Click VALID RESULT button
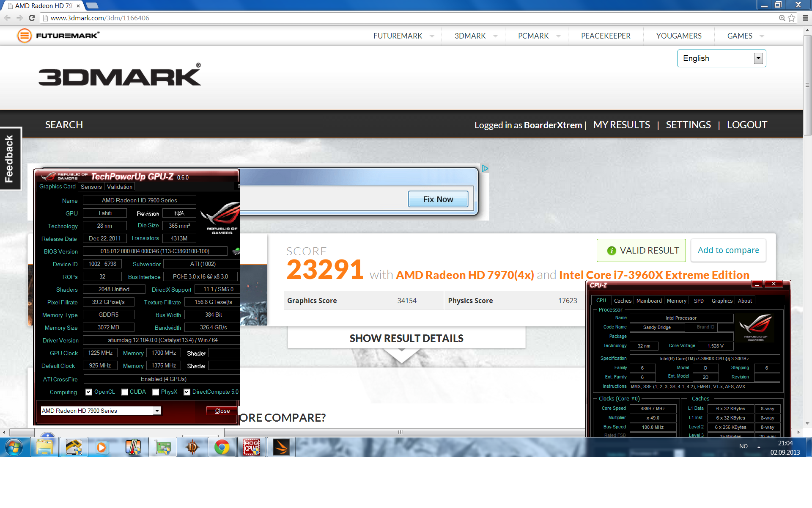The height and width of the screenshot is (508, 812). pos(641,250)
